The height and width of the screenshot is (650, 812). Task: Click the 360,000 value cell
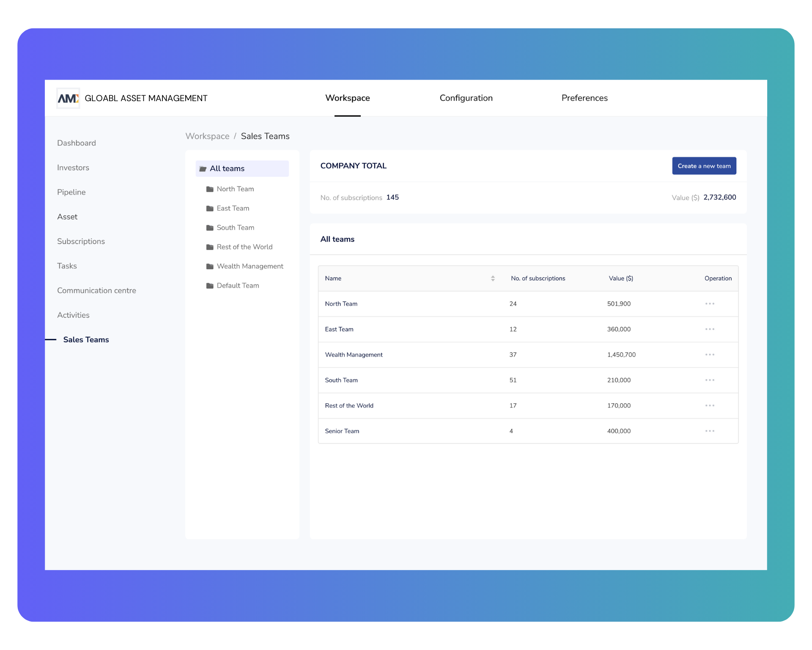619,329
